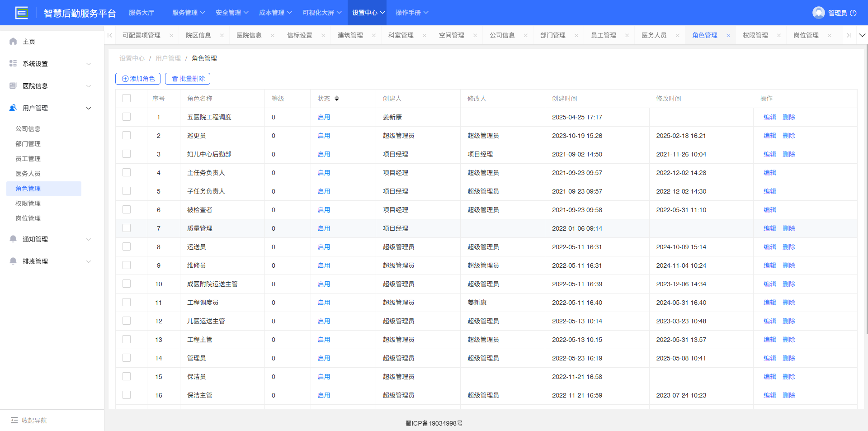
Task: Click the 系统设置 sidebar icon
Action: pos(13,63)
